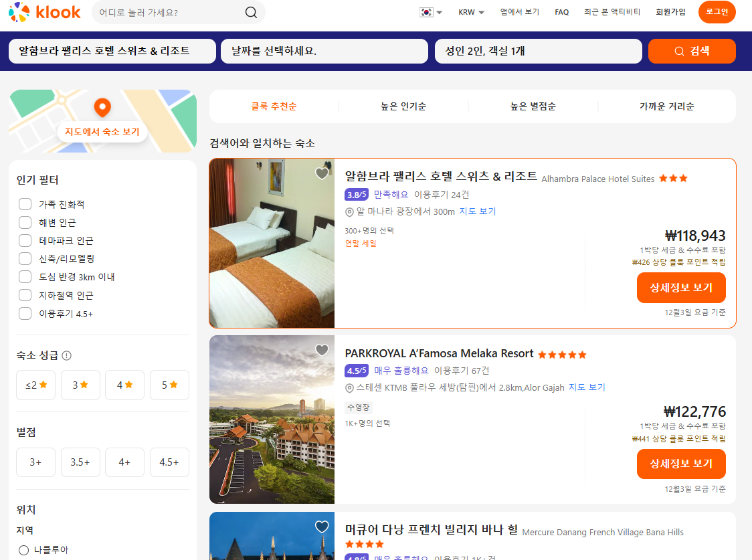Click 상세정보 보기 for PARKROYAL A'Famosa
The image size is (752, 560).
coord(681,464)
